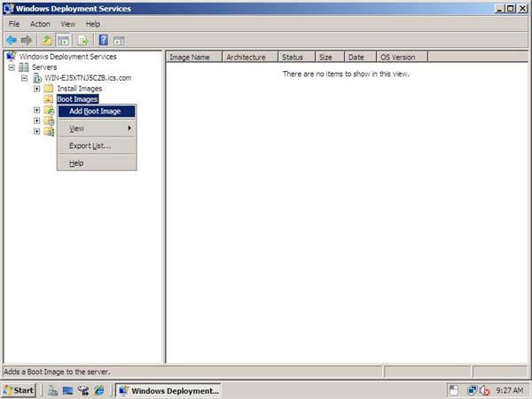Screen dimensions: 532x399
Task: Click the network icon in system tray
Action: click(472, 390)
